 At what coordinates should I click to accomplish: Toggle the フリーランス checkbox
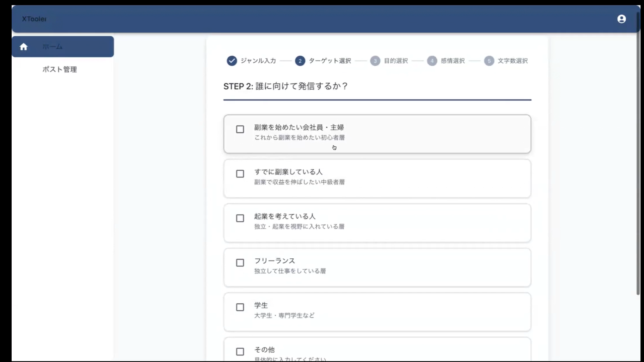tap(240, 263)
